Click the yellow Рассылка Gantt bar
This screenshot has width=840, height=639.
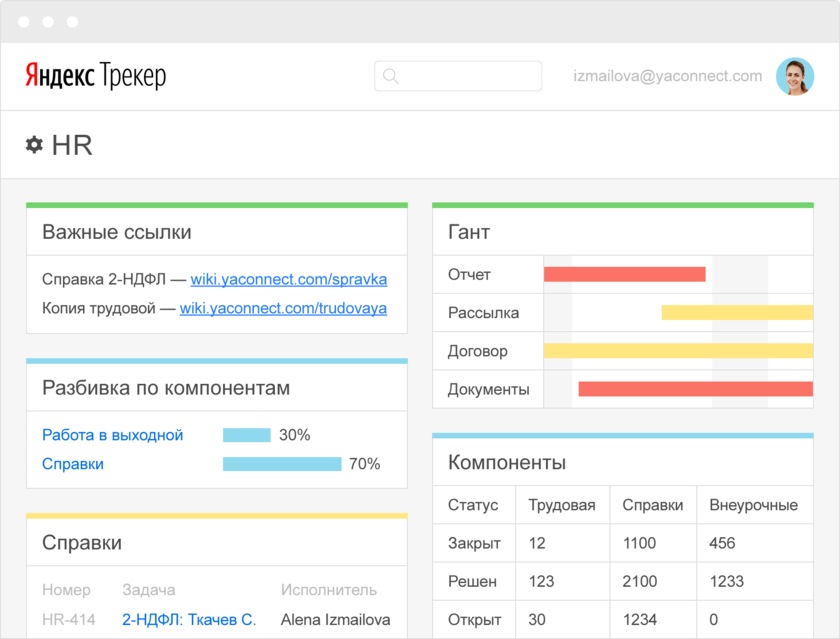pyautogui.click(x=736, y=312)
